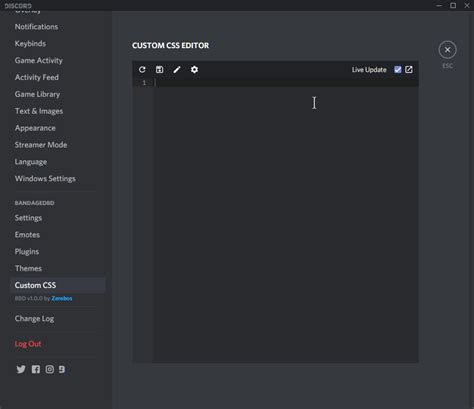Close the Discord window
474x409 pixels.
click(467, 5)
